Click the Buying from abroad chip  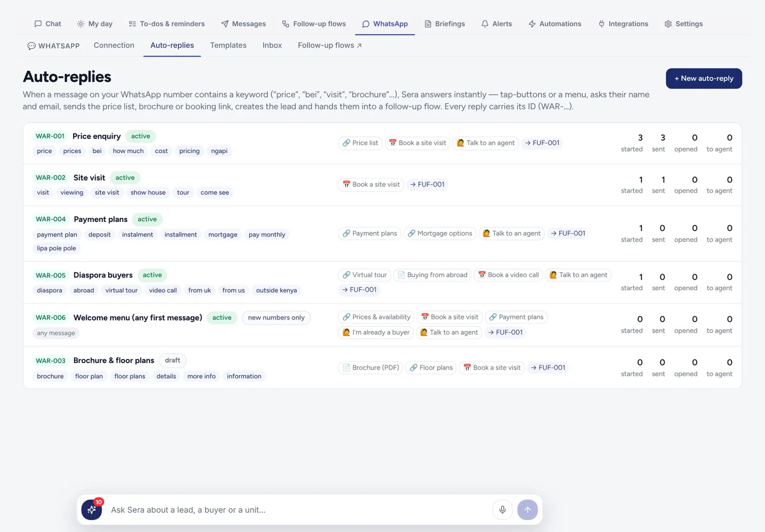point(432,275)
